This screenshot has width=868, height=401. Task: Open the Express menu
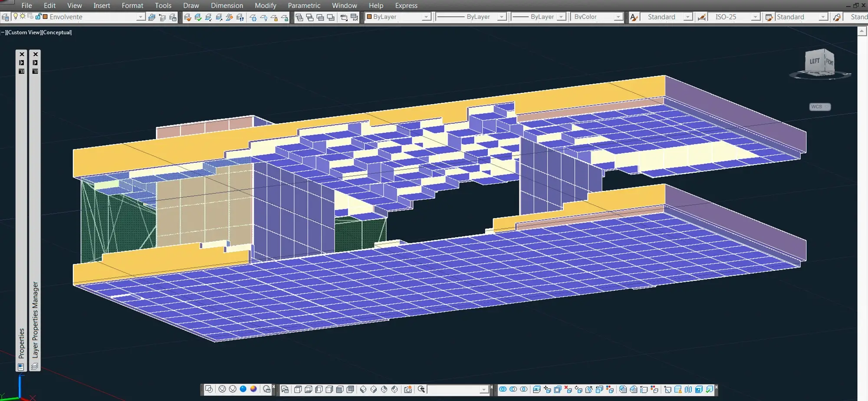click(x=406, y=5)
